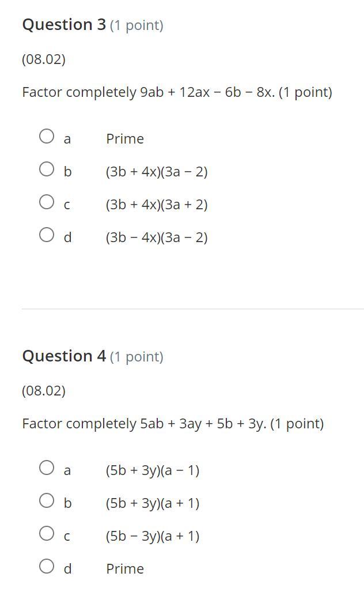Pick radio button b in Question 4
Image resolution: width=364 pixels, height=603 pixels.
pos(47,500)
